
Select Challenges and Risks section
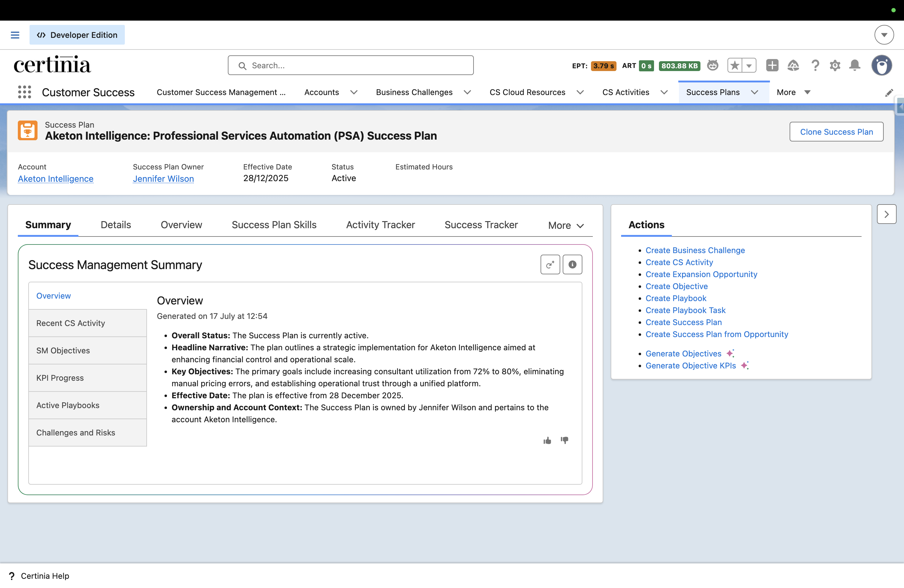click(88, 432)
